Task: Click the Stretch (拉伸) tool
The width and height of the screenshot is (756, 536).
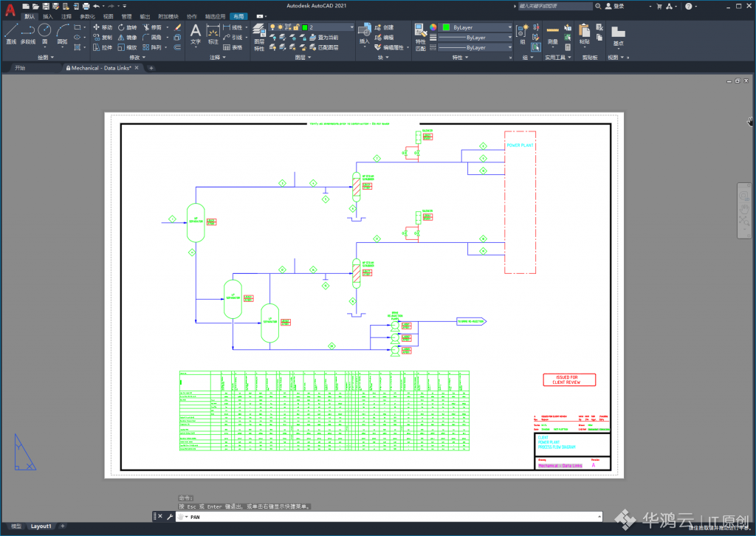Action: tap(102, 47)
